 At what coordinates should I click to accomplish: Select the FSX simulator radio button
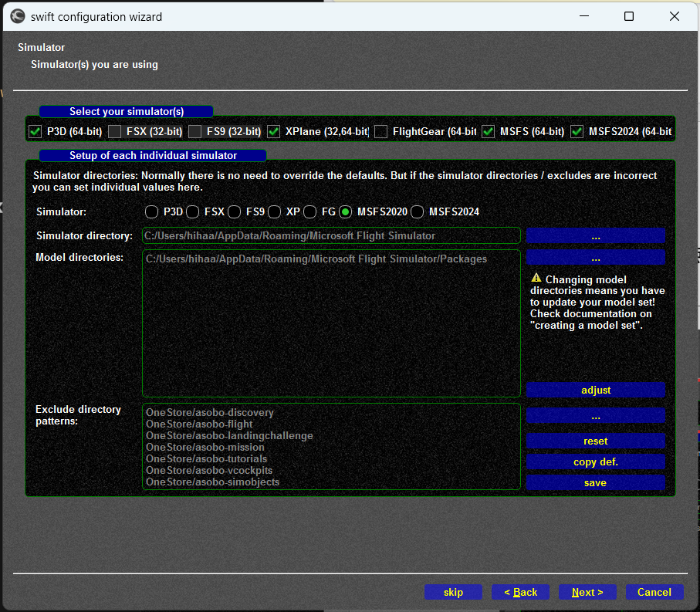192,211
